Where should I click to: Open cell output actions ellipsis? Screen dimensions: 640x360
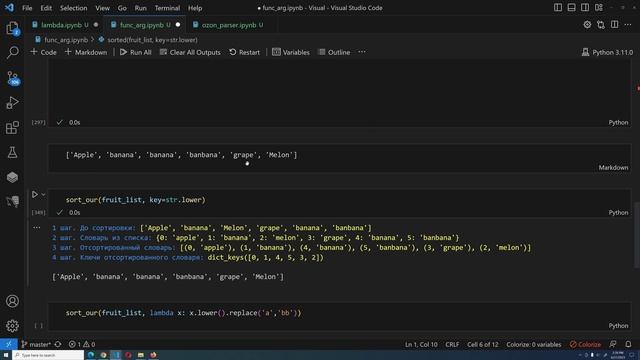[37, 228]
